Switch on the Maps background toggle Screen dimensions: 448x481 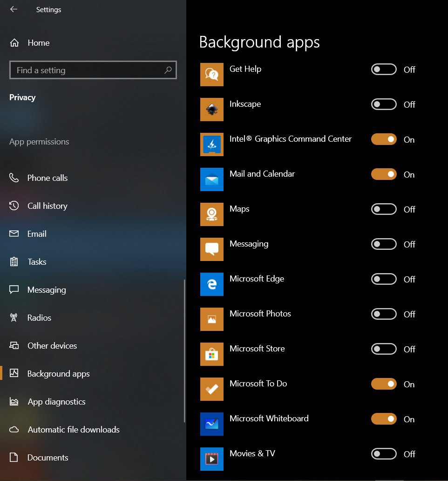tap(384, 209)
